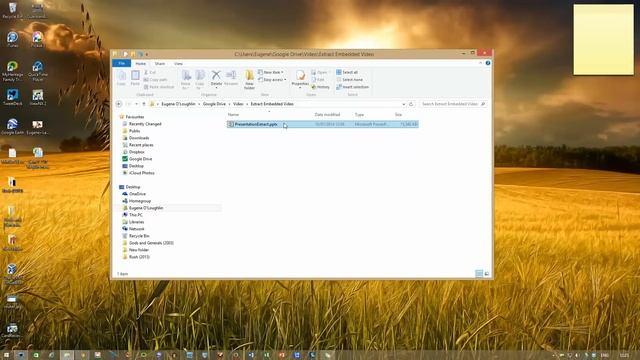
Task: Click the Delete icon in the ribbon
Action: [x=216, y=78]
